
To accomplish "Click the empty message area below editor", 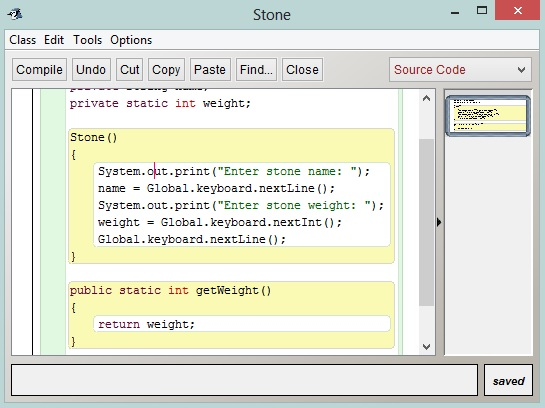I will pos(244,380).
